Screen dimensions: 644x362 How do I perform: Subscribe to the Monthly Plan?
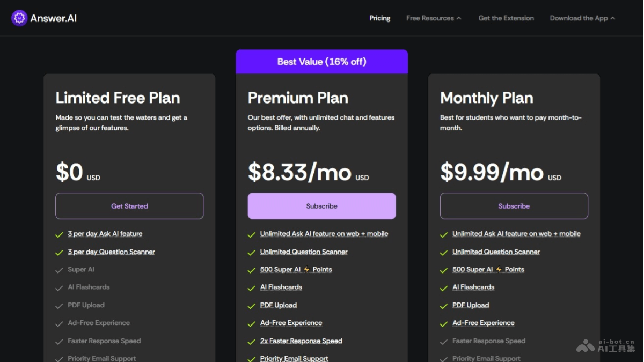pyautogui.click(x=514, y=206)
